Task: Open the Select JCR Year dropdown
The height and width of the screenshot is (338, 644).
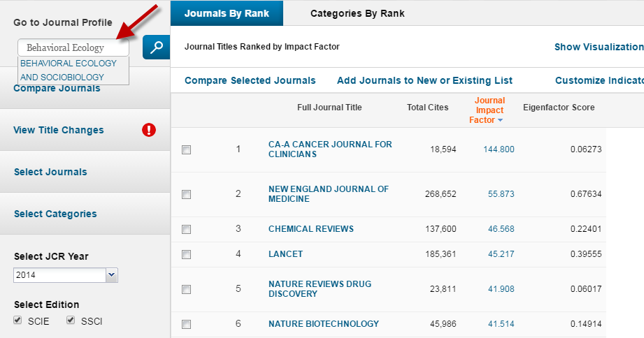Action: coord(66,275)
